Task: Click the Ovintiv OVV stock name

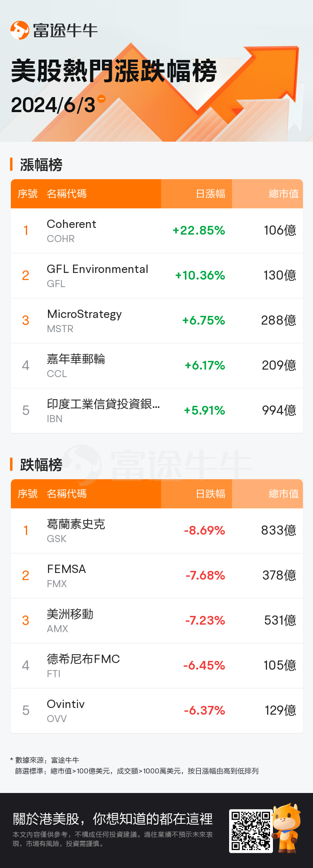Action: tap(66, 704)
